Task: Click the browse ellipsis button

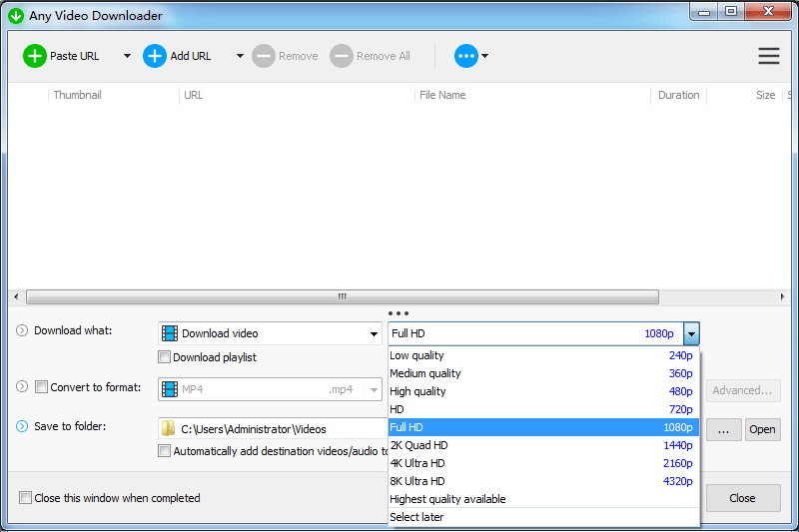Action: 723,429
